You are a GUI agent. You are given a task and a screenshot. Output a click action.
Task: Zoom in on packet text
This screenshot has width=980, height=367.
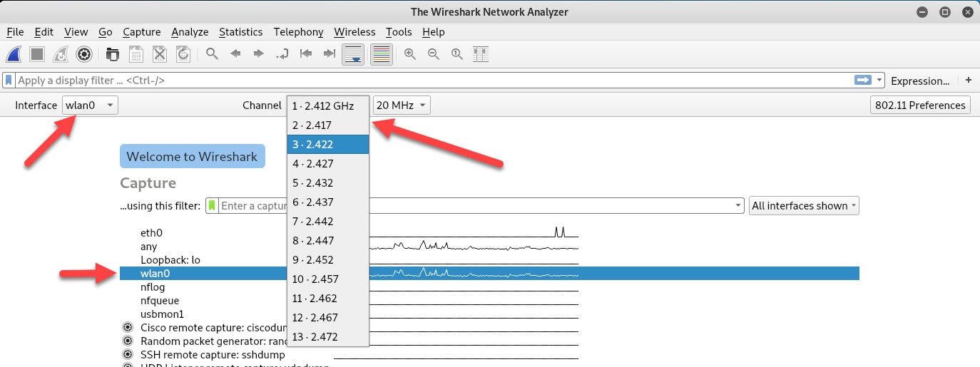click(x=410, y=54)
